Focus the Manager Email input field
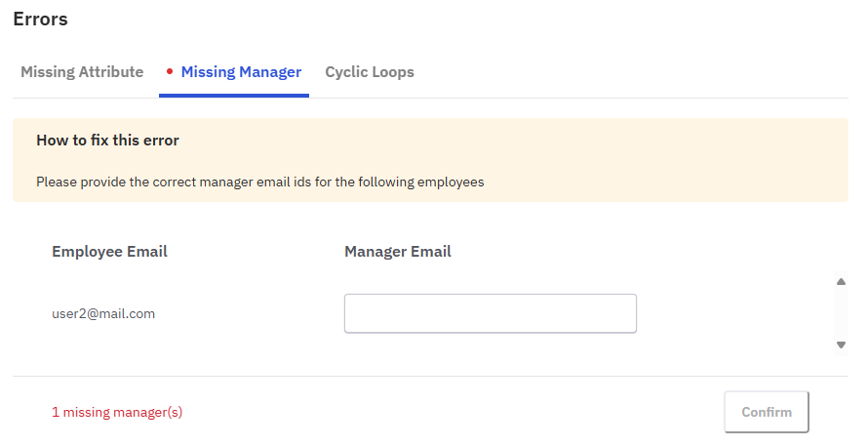The image size is (868, 446). (x=490, y=314)
